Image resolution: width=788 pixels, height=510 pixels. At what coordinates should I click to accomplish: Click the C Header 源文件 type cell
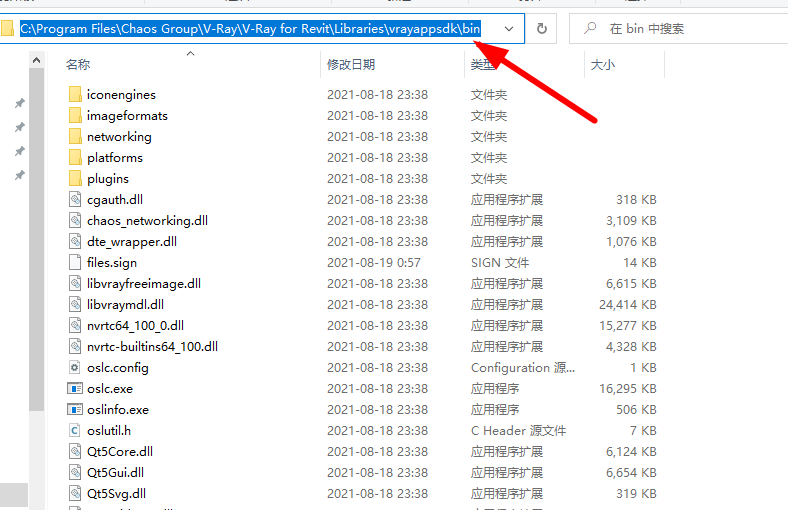click(x=518, y=431)
